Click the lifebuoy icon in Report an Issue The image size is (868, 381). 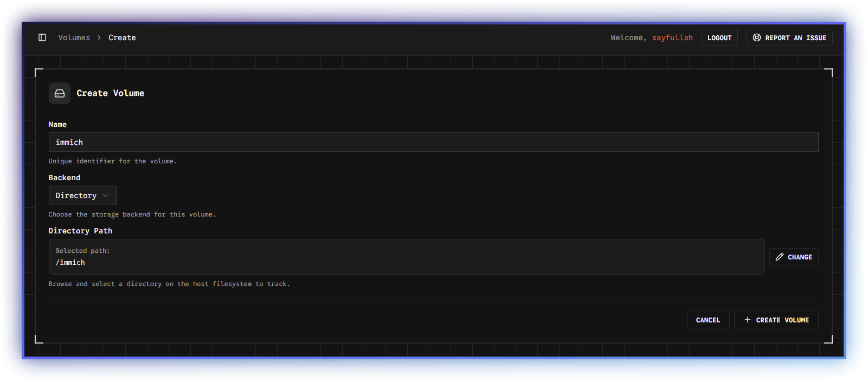757,37
